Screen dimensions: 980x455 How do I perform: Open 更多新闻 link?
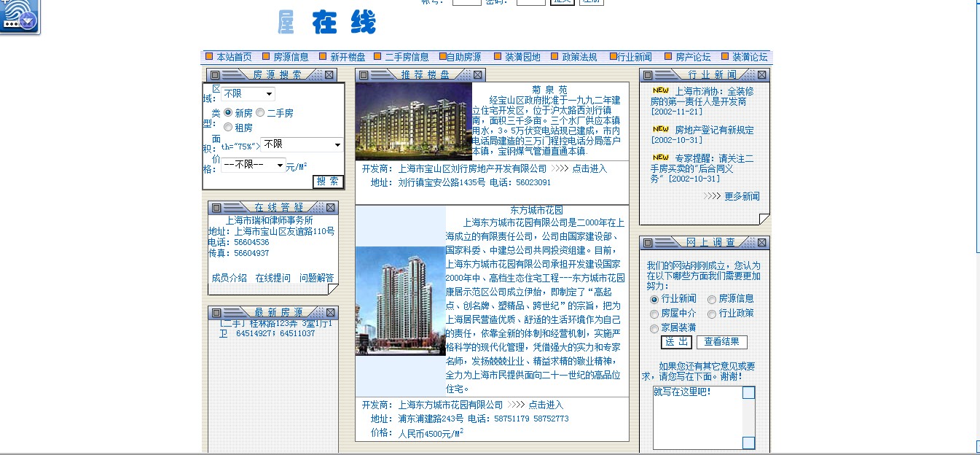coord(742,196)
